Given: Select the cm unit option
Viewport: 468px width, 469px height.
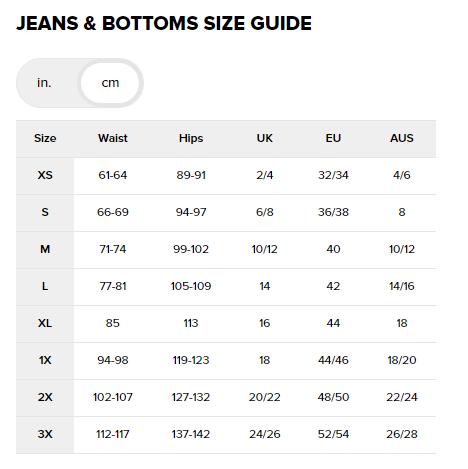Looking at the screenshot, I should click(110, 83).
